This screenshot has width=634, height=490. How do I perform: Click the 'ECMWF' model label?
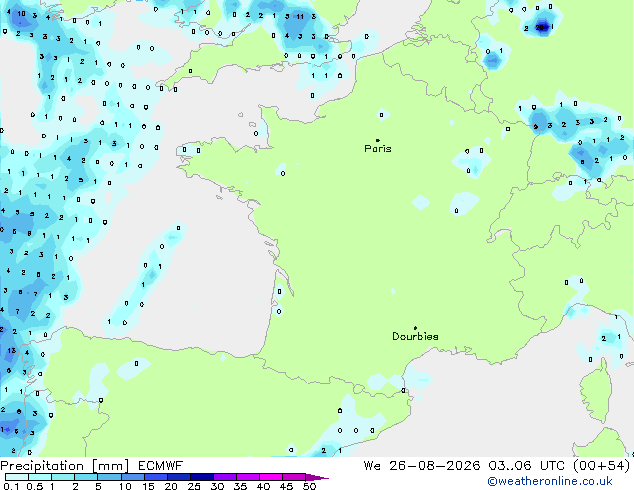[x=161, y=466]
